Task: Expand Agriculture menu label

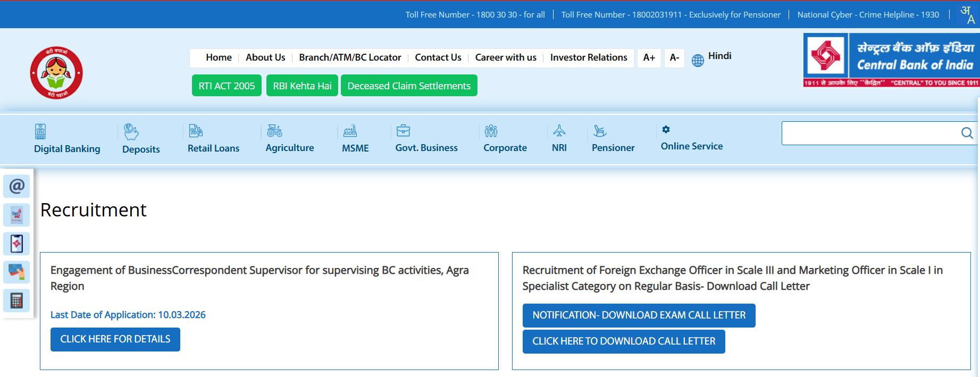Action: click(290, 148)
